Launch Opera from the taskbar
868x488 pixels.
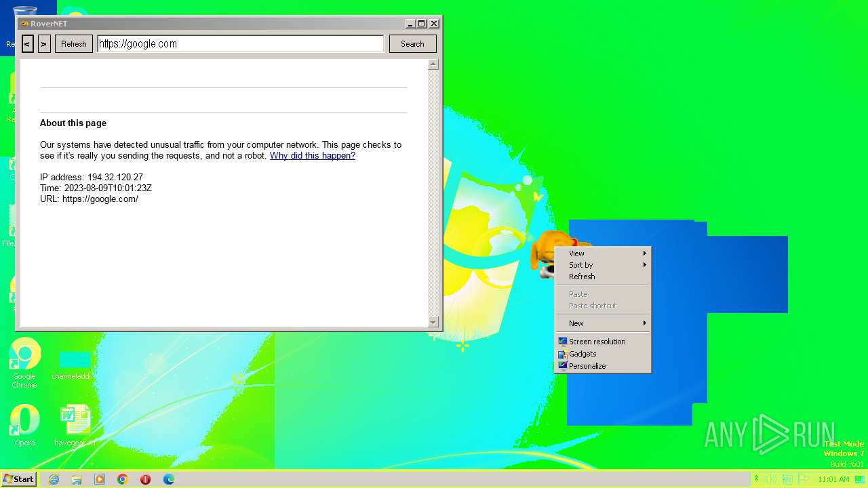point(146,479)
